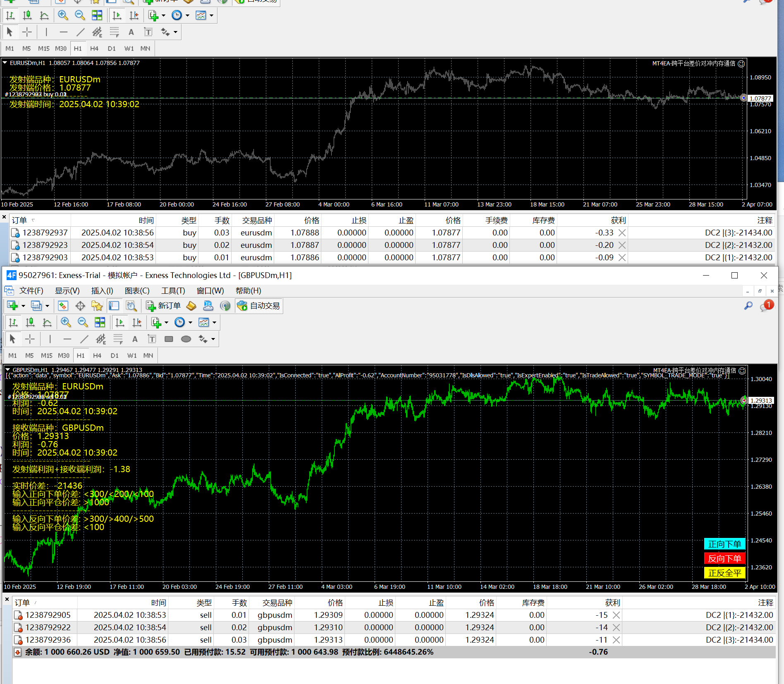Expand periods clock dropdown arrow in Exness window
Viewport: 784px width, 684px height.
(x=190, y=322)
